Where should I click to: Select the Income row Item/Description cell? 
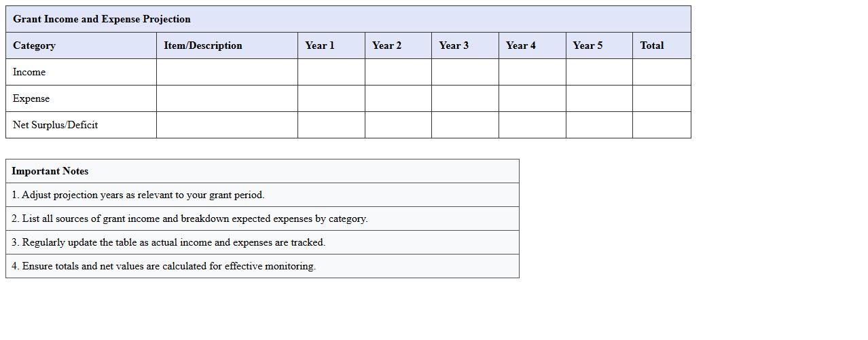pos(227,72)
